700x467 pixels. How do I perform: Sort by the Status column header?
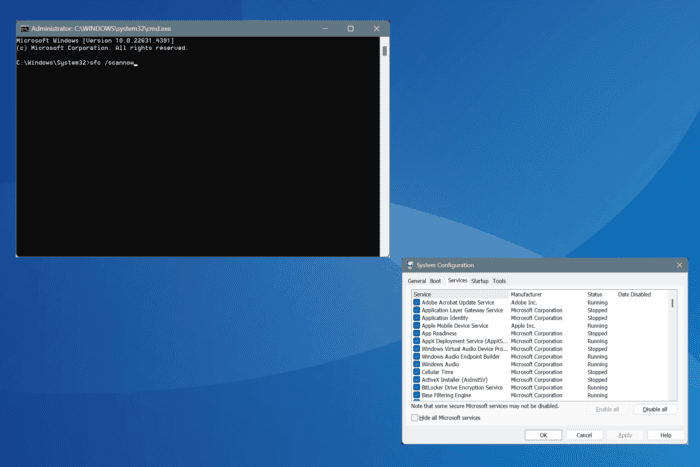tap(600, 295)
